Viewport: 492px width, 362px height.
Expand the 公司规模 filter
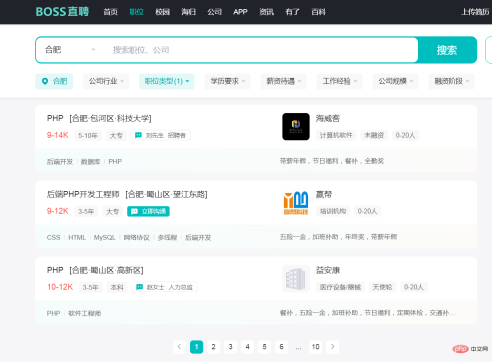coord(395,81)
